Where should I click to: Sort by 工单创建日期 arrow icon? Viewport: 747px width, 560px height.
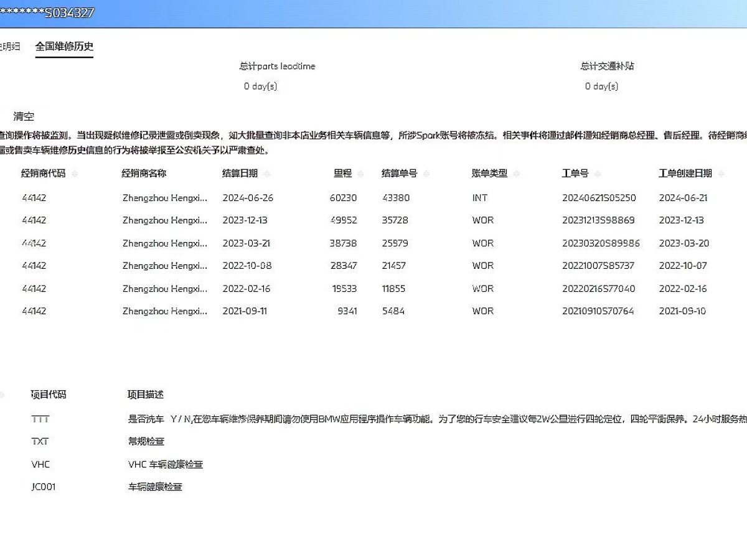point(721,174)
